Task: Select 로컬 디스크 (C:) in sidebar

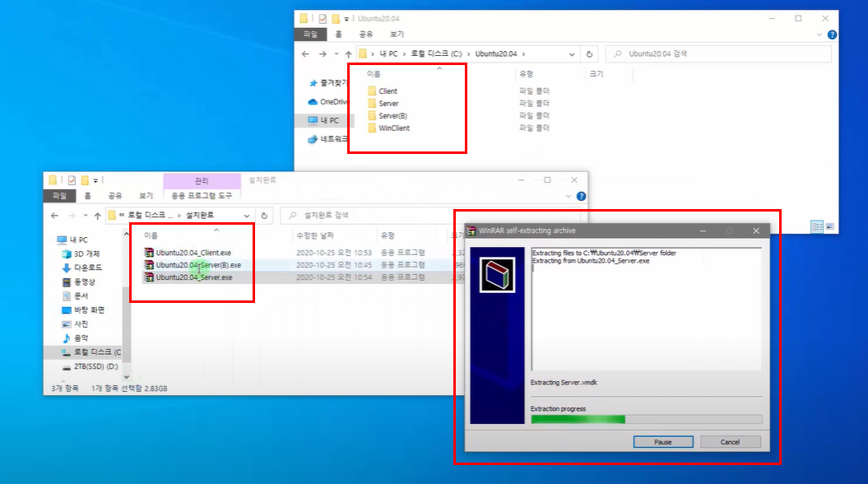Action: click(91, 352)
